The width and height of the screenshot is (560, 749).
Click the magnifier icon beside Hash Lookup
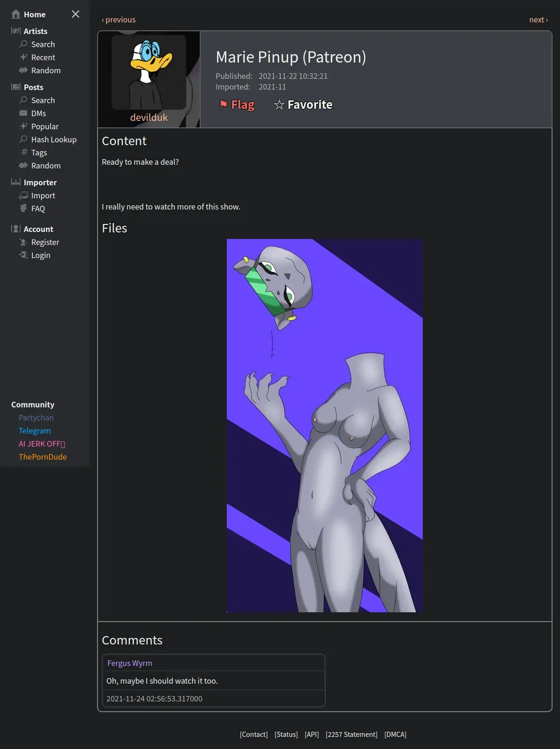pyautogui.click(x=23, y=139)
